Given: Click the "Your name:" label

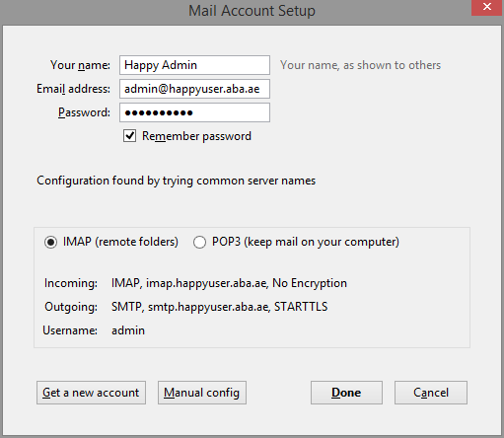Looking at the screenshot, I should [80, 65].
